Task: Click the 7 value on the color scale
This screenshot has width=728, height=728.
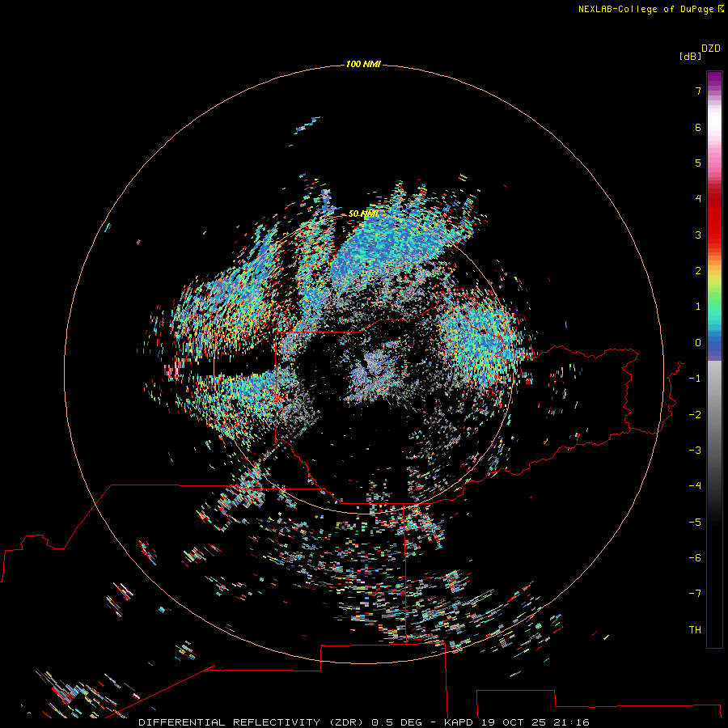Action: [698, 91]
